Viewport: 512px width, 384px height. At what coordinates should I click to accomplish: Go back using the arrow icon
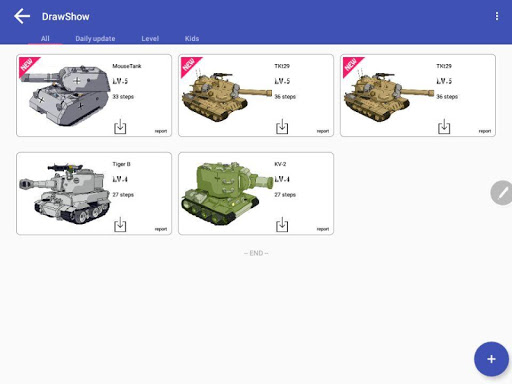[22, 16]
